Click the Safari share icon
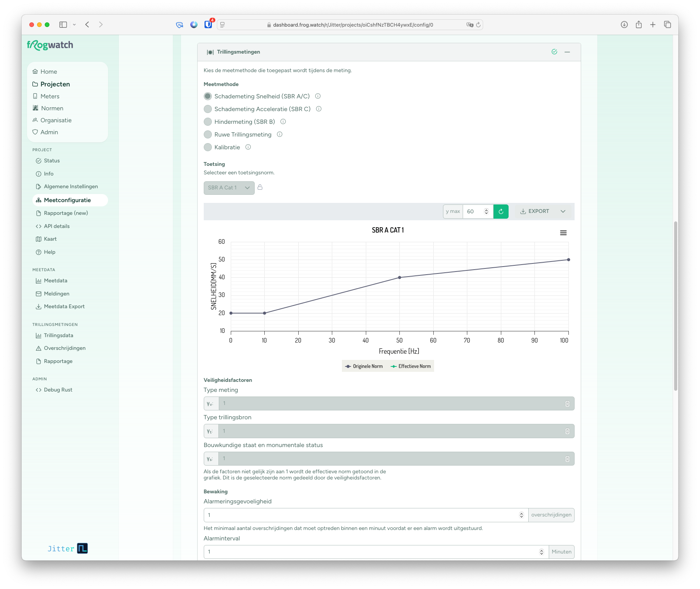Image resolution: width=700 pixels, height=589 pixels. (x=639, y=25)
